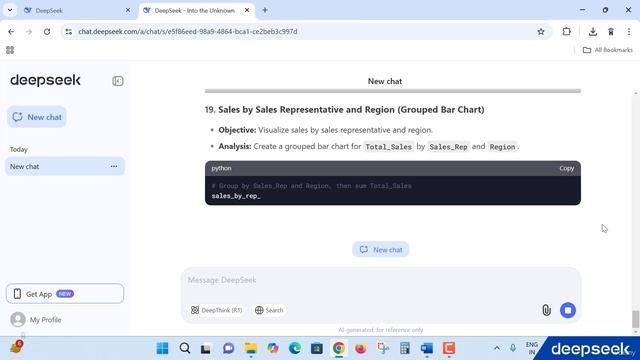This screenshot has width=640, height=360.
Task: Open the tab search dropdown
Action: (x=10, y=10)
